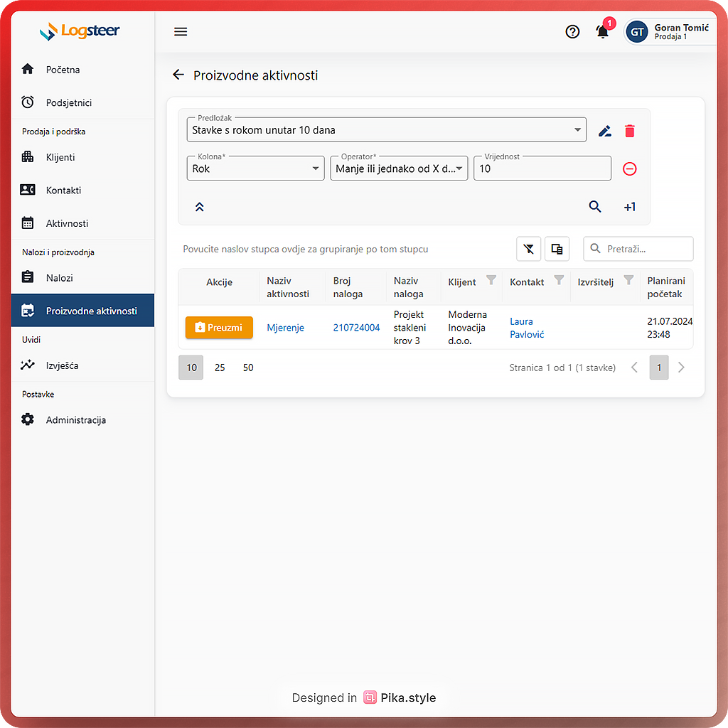
Task: Click the orange Preuzmi button
Action: [x=219, y=328]
